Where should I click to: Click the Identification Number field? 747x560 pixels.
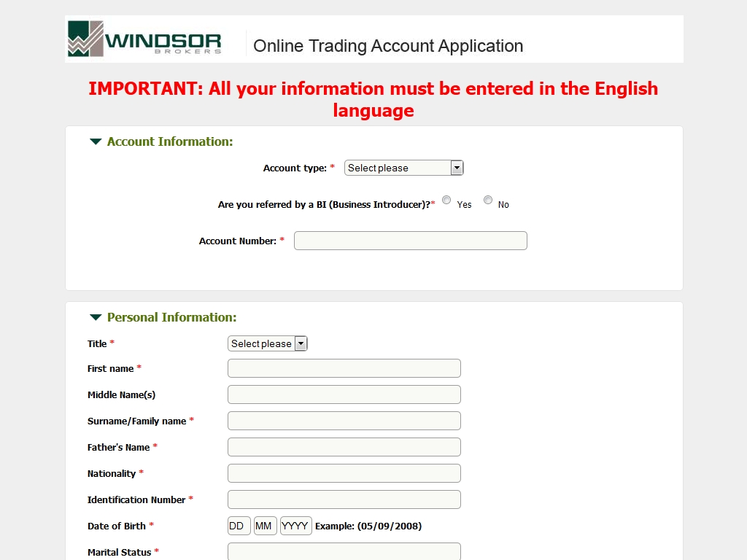[x=344, y=499]
